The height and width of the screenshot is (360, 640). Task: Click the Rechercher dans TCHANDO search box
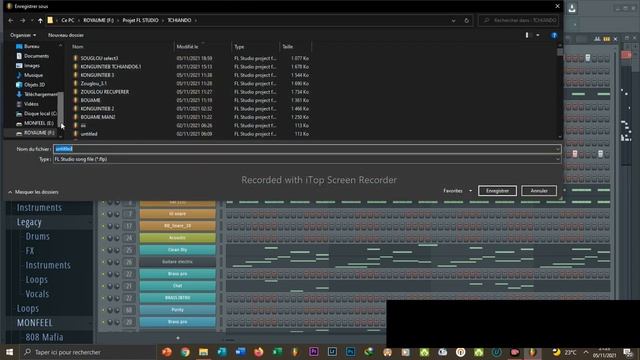click(519, 20)
